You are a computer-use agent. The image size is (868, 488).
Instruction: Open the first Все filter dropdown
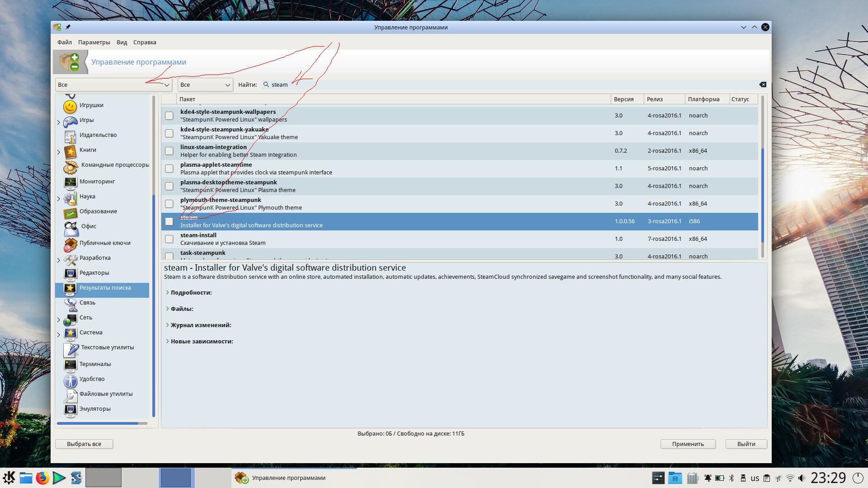pyautogui.click(x=113, y=85)
